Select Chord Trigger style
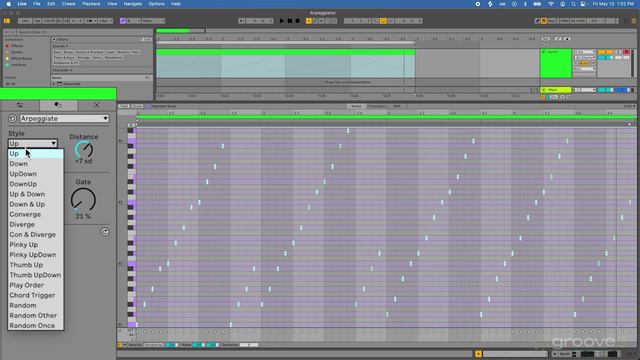Screen dimensions: 640x360 (36, 295)
